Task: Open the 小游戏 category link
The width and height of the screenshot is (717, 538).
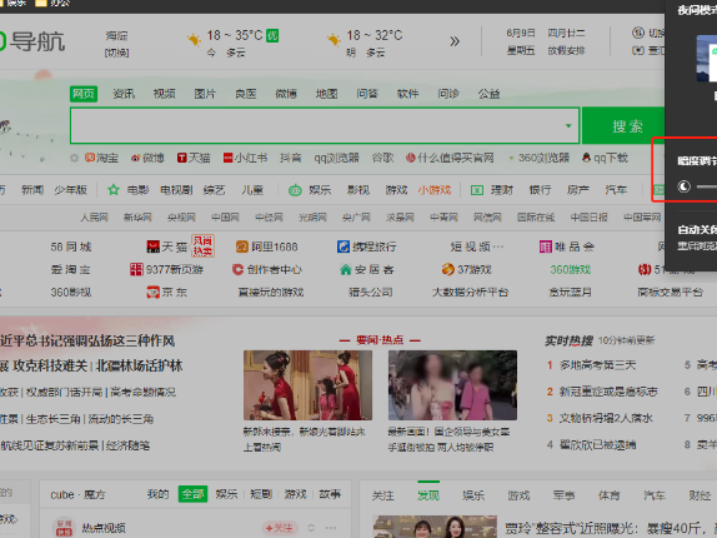Action: click(434, 190)
